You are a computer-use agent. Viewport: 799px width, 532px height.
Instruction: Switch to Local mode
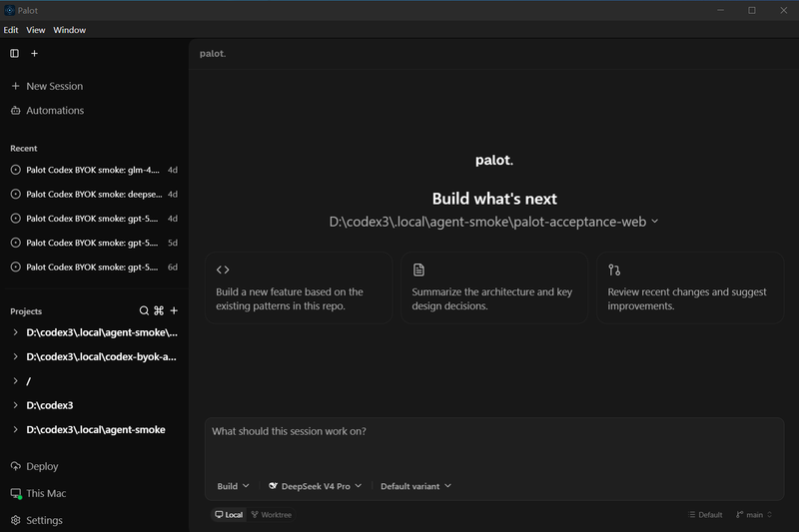(x=229, y=515)
